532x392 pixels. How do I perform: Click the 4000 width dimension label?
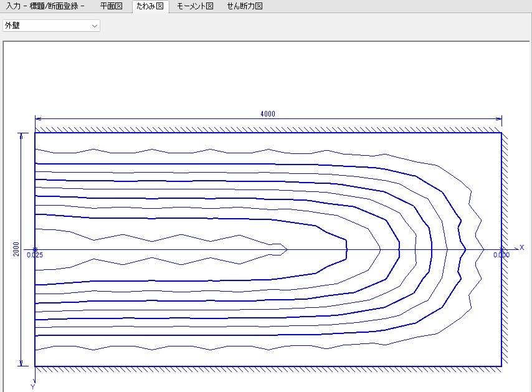pyautogui.click(x=268, y=114)
